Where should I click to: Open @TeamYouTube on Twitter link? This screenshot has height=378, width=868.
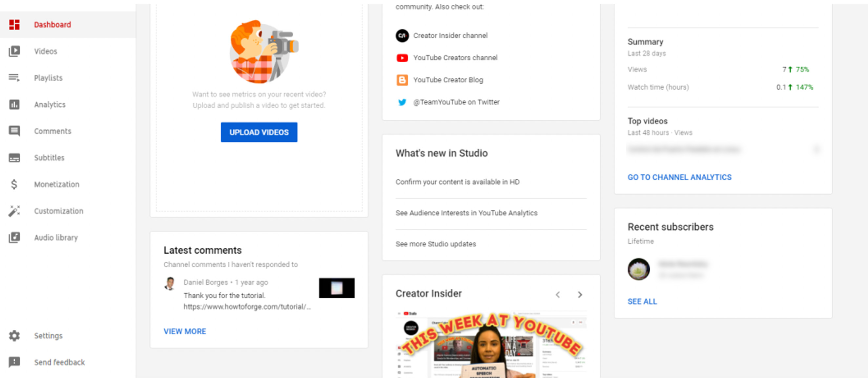click(456, 102)
